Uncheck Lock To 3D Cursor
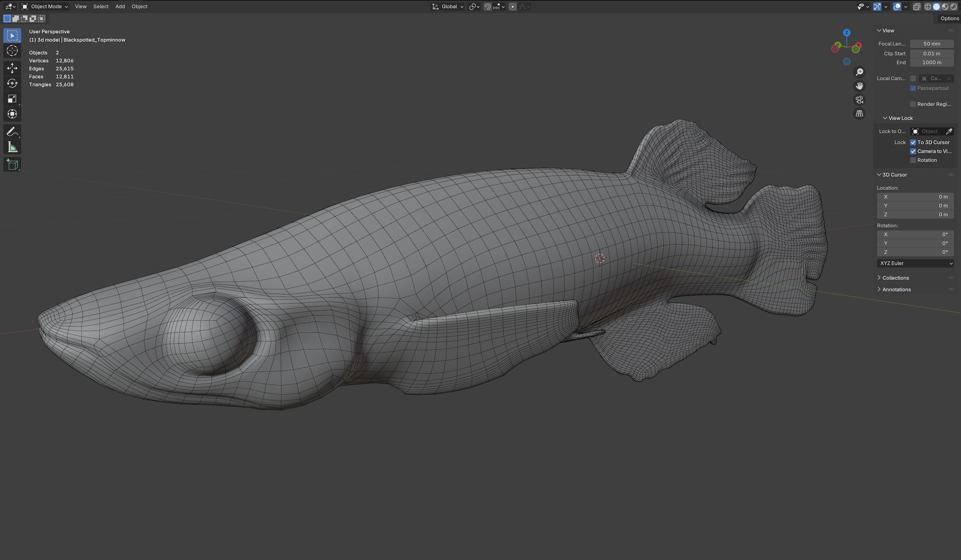This screenshot has width=961, height=560. [x=913, y=143]
